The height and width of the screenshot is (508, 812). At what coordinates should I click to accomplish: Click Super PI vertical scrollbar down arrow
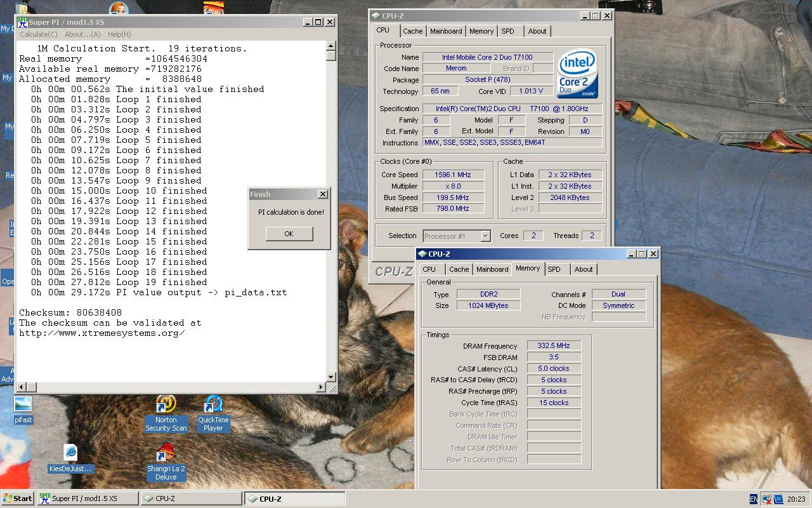(x=331, y=377)
